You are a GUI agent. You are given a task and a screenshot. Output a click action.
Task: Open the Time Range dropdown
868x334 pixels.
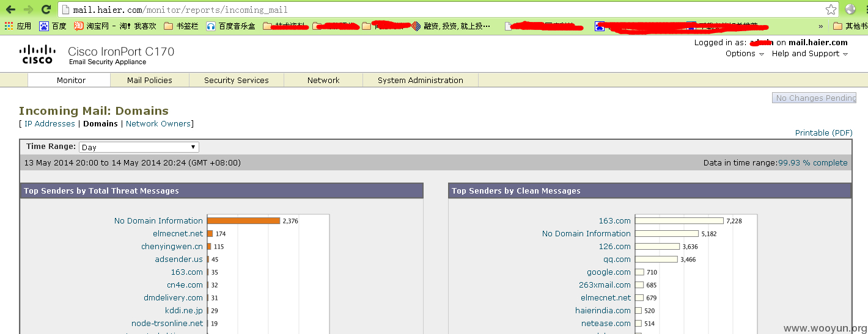(139, 147)
